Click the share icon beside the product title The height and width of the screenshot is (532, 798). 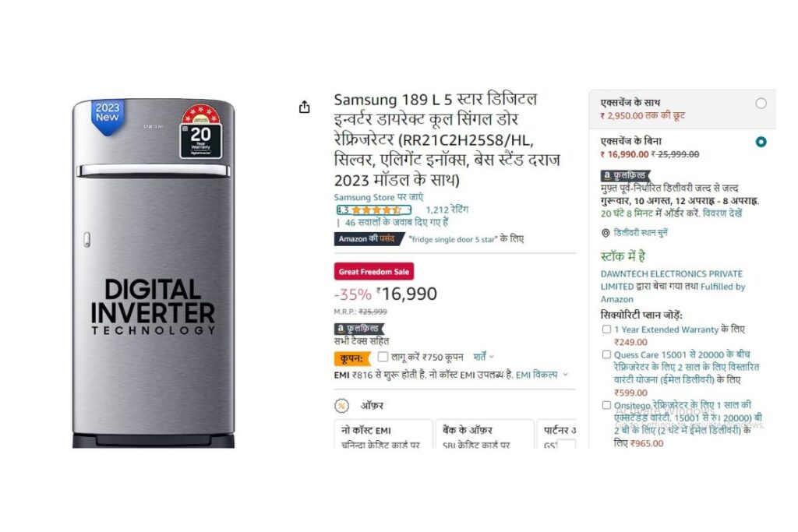coord(305,107)
